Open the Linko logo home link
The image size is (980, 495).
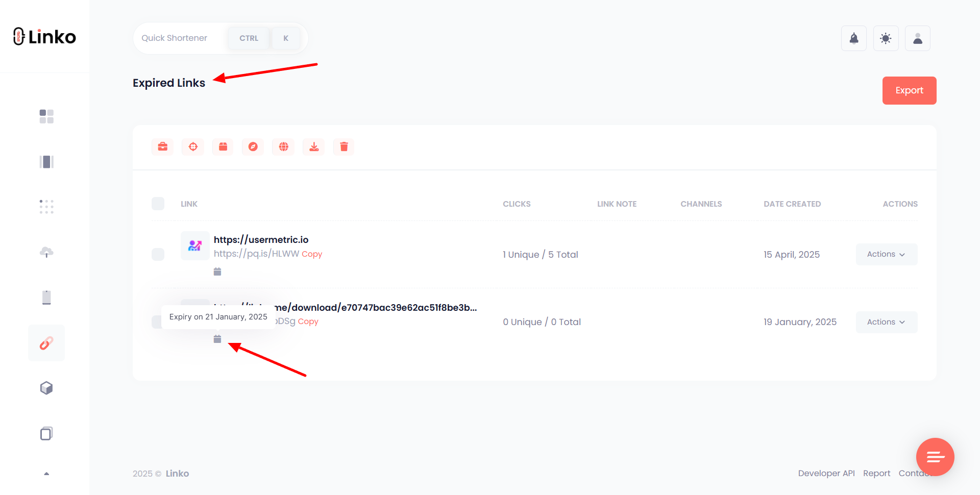tap(44, 37)
